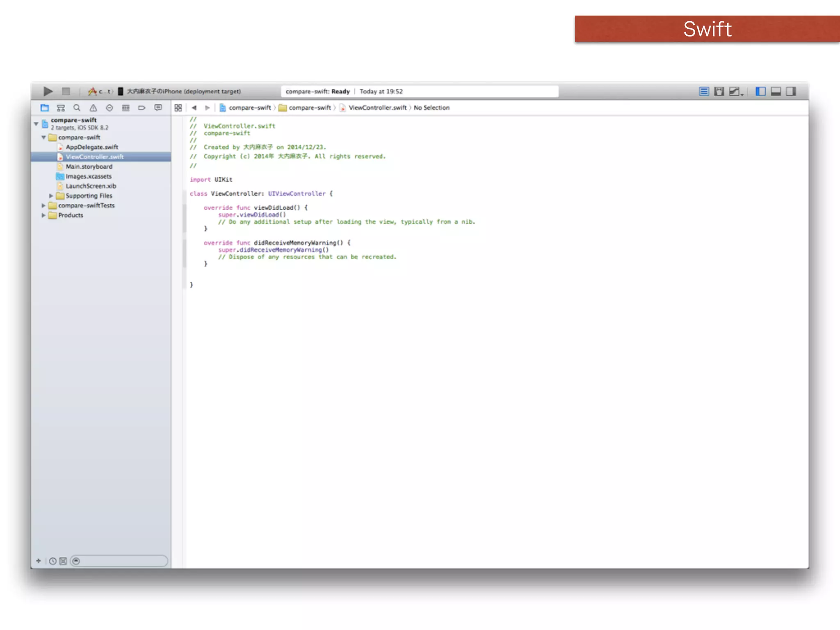Click the import UIKit line
The height and width of the screenshot is (630, 840).
[x=211, y=180]
